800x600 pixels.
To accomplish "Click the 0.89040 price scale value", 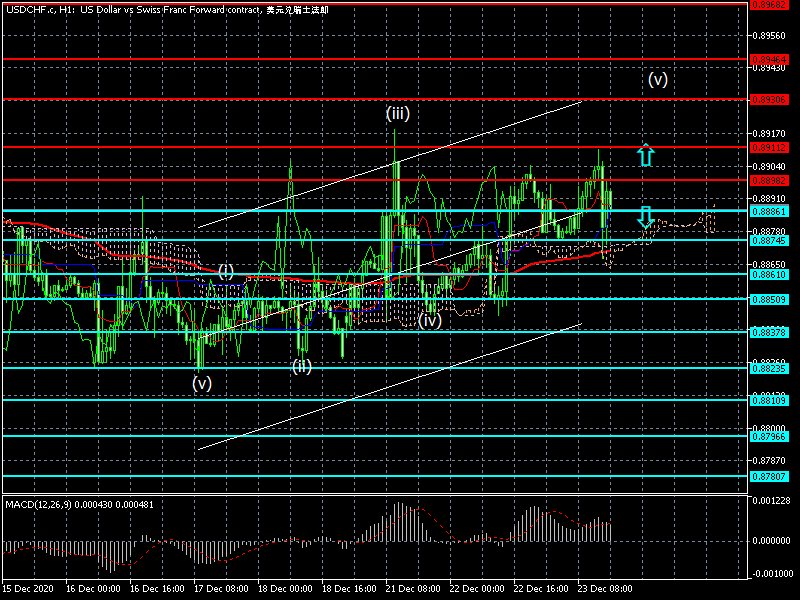I will click(769, 166).
